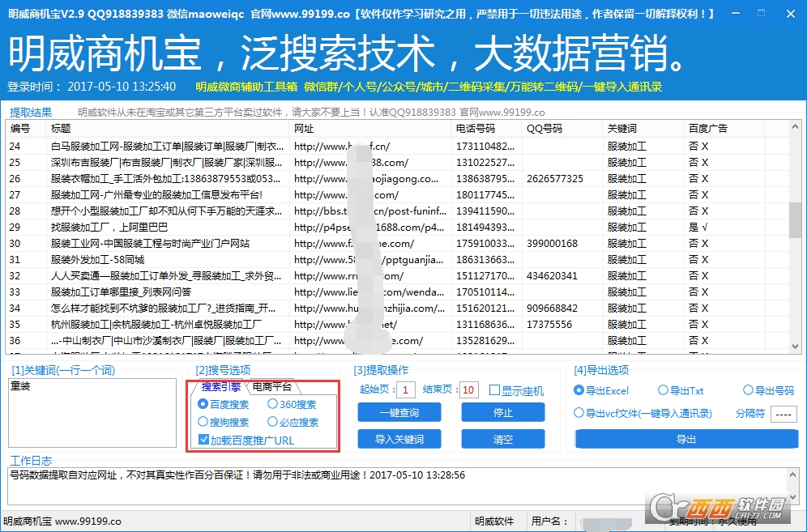Maximize the 明威商机宝 window
The image size is (807, 532).
[761, 14]
